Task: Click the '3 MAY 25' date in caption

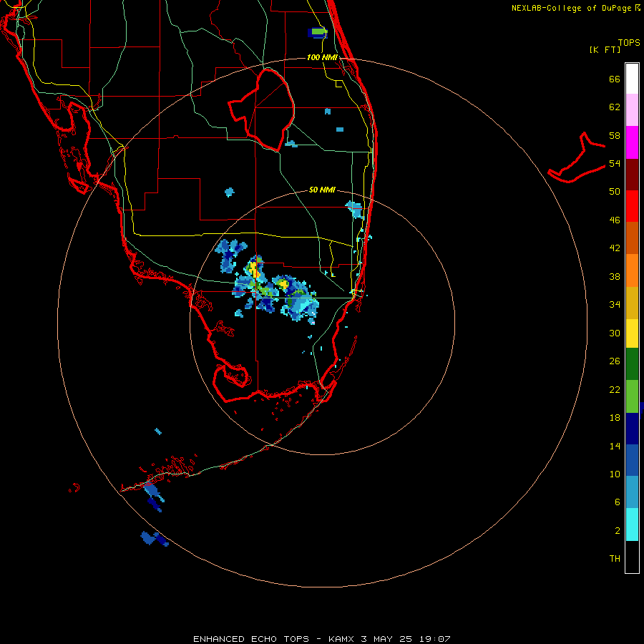Action: coord(386,639)
